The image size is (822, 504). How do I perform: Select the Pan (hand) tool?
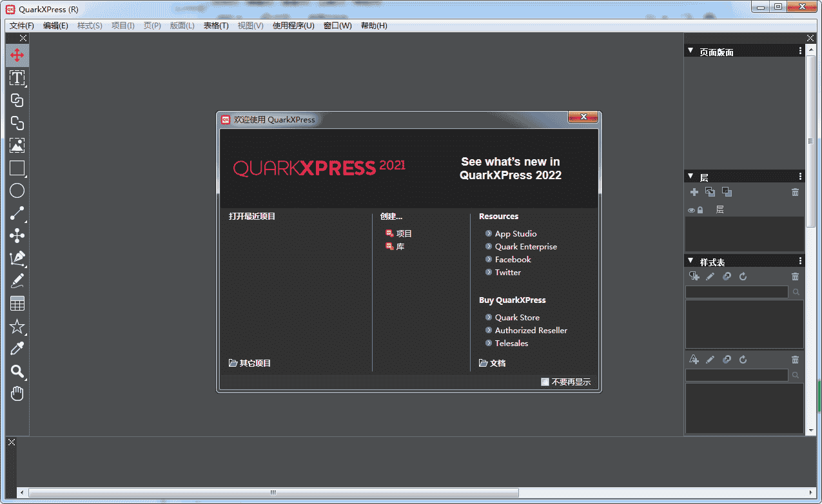pyautogui.click(x=17, y=393)
